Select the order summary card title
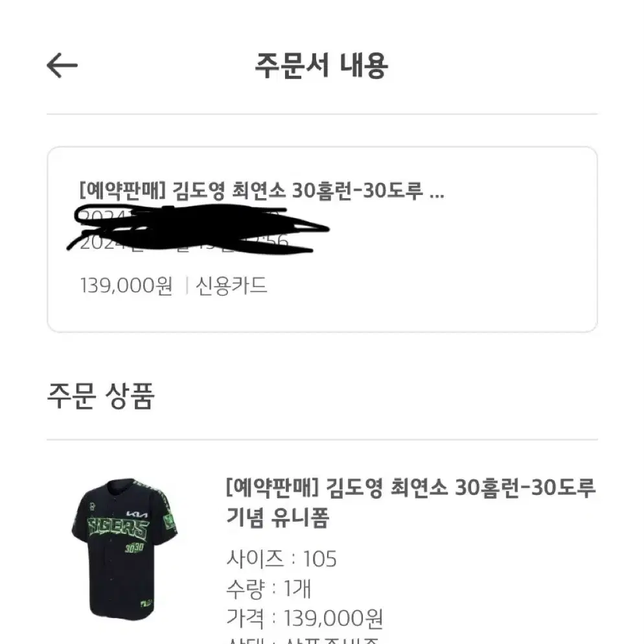The height and width of the screenshot is (644, 644). [262, 191]
